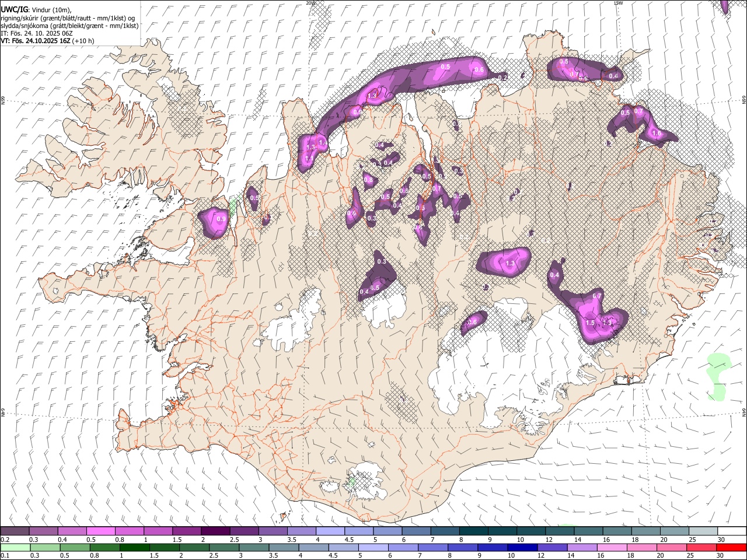Click the 'VT: Fös. 24.10.2025 16Z (+10 h)' line

coord(48,41)
